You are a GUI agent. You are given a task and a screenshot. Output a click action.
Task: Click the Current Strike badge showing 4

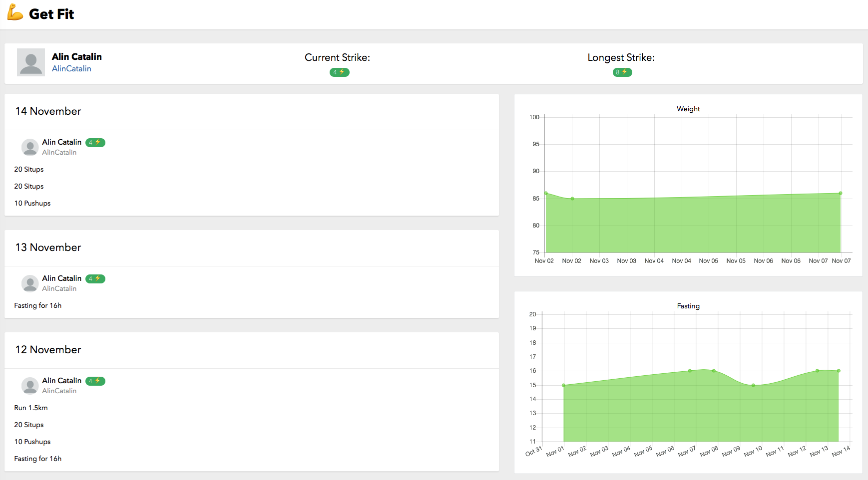pyautogui.click(x=340, y=72)
